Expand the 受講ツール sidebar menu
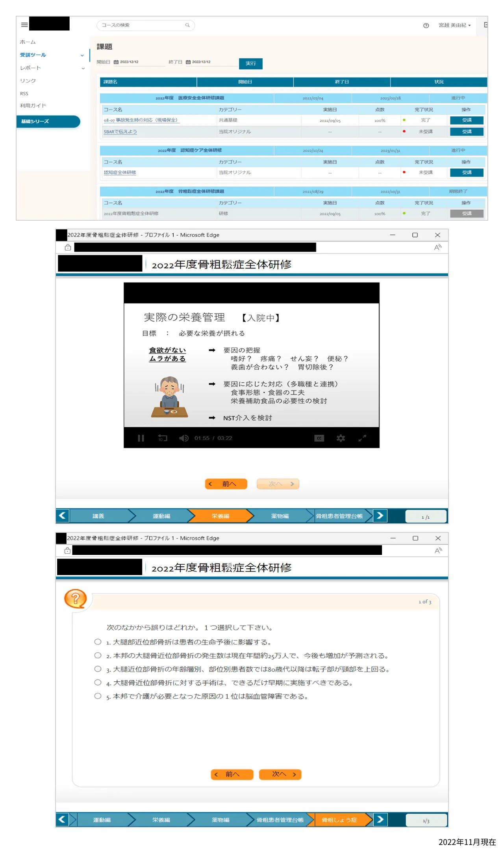This screenshot has width=504, height=856. point(82,55)
